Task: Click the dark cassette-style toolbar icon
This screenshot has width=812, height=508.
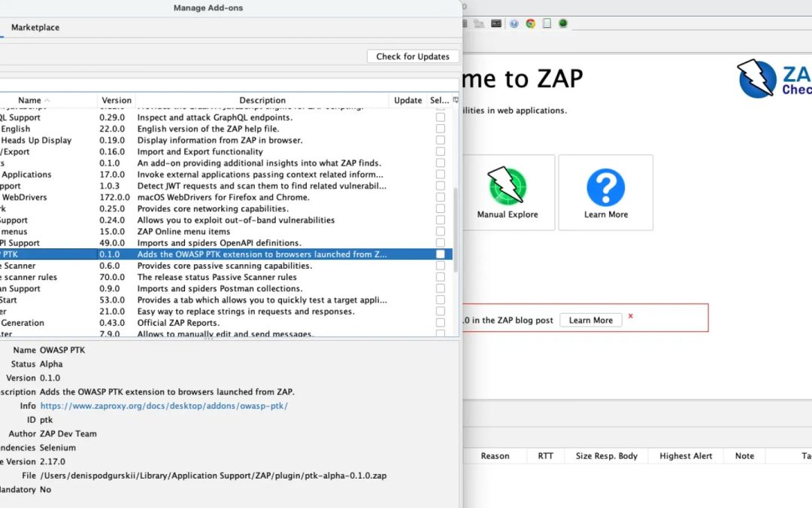Action: point(495,23)
